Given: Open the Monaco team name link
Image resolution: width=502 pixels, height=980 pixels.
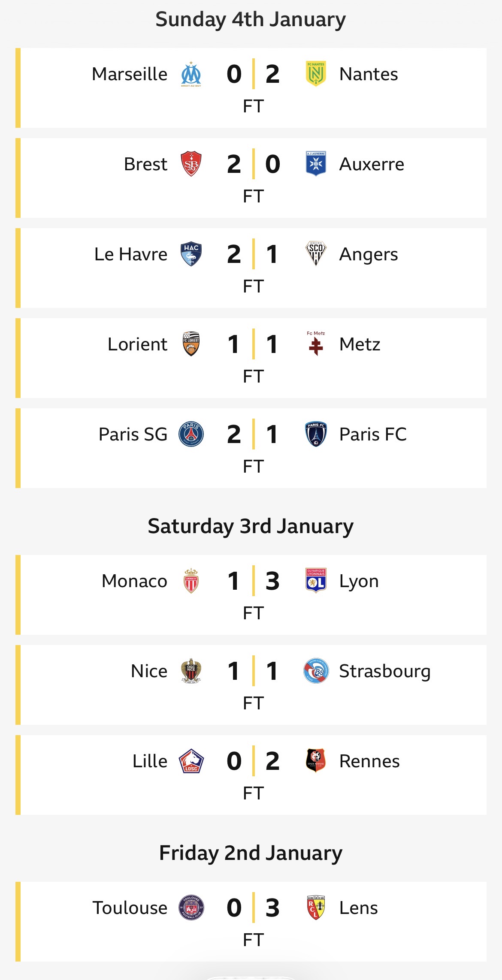Looking at the screenshot, I should point(134,581).
